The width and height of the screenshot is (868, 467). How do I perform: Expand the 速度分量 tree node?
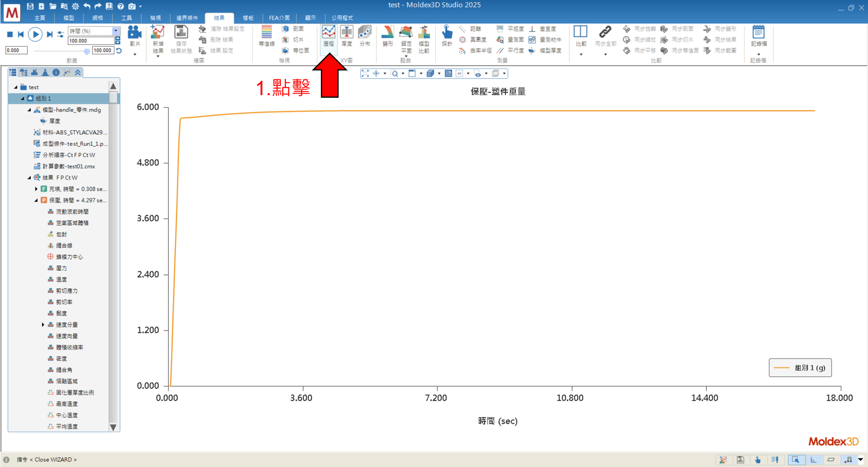[43, 325]
